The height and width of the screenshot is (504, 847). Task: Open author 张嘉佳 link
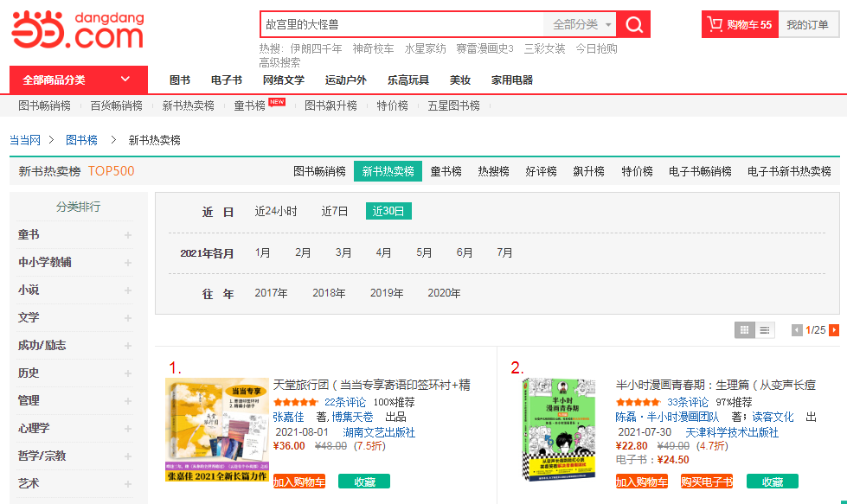tap(288, 418)
